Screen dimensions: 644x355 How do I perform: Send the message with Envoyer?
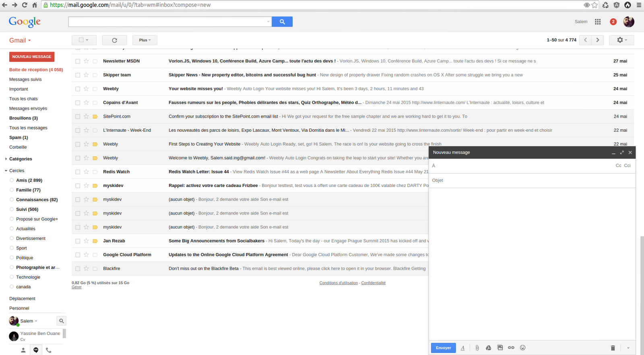pos(443,348)
